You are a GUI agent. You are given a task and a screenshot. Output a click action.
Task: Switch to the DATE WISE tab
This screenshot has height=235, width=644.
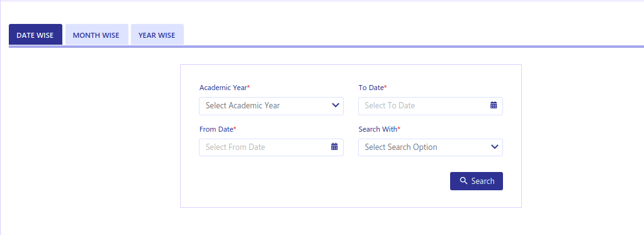[35, 35]
